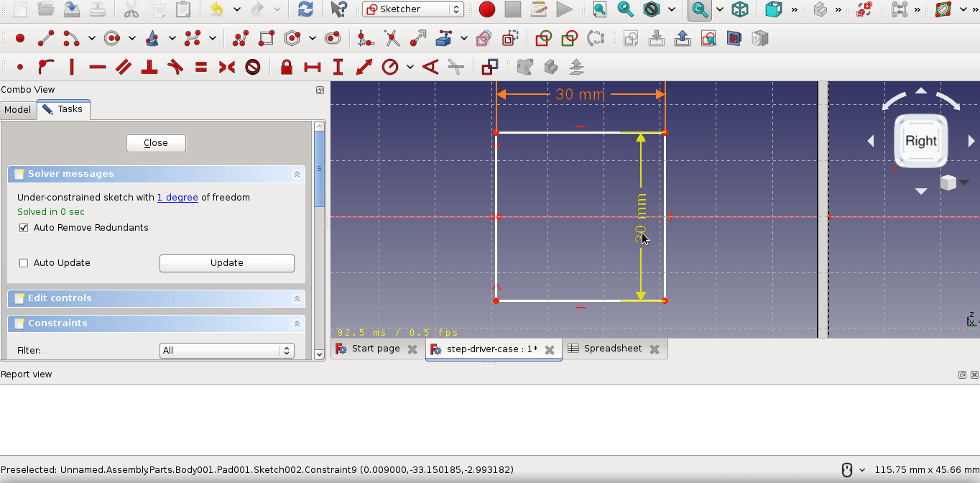Viewport: 980px width, 483px height.
Task: Apply the Tangent constraint
Action: click(x=175, y=67)
